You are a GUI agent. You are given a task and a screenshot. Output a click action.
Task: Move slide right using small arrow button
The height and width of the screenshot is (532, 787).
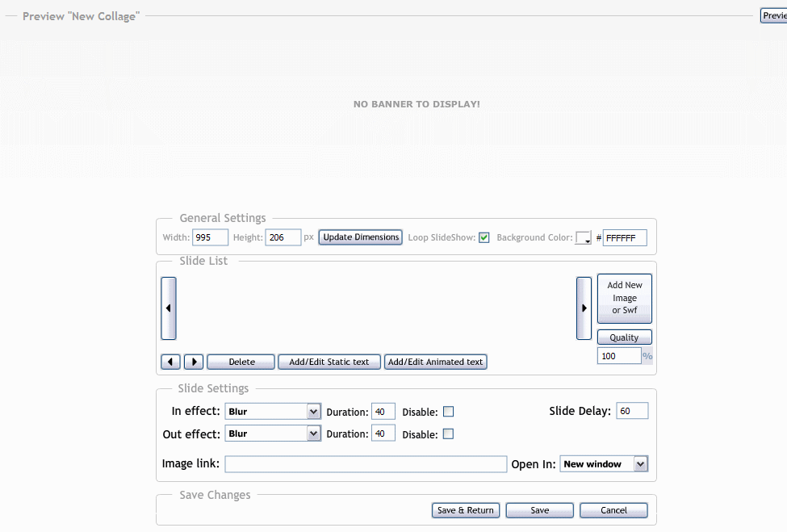(x=194, y=362)
